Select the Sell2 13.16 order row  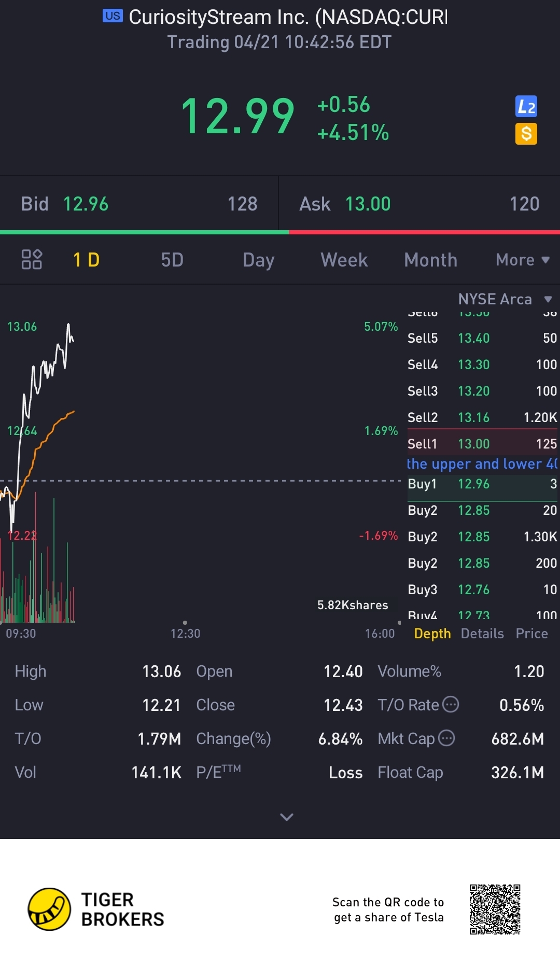[482, 417]
